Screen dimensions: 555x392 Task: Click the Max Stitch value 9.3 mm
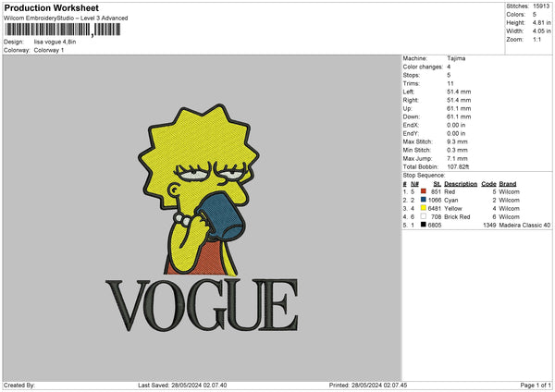457,141
